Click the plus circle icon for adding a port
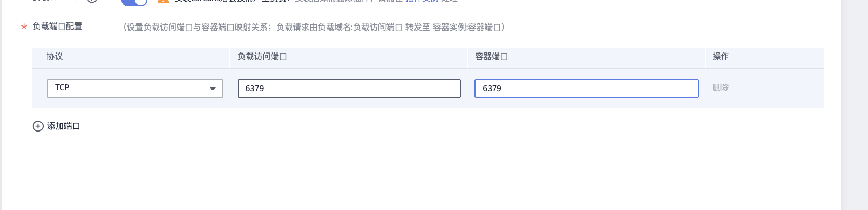The width and height of the screenshot is (868, 210). 38,126
